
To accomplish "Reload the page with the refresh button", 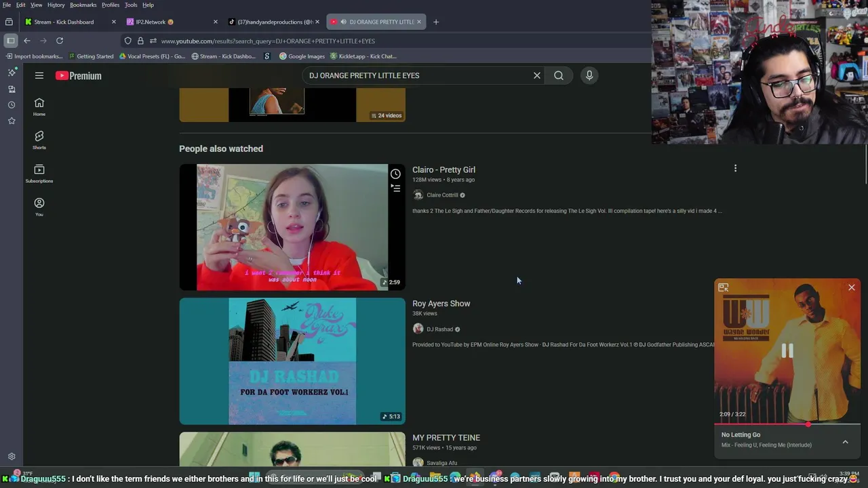I will point(60,41).
